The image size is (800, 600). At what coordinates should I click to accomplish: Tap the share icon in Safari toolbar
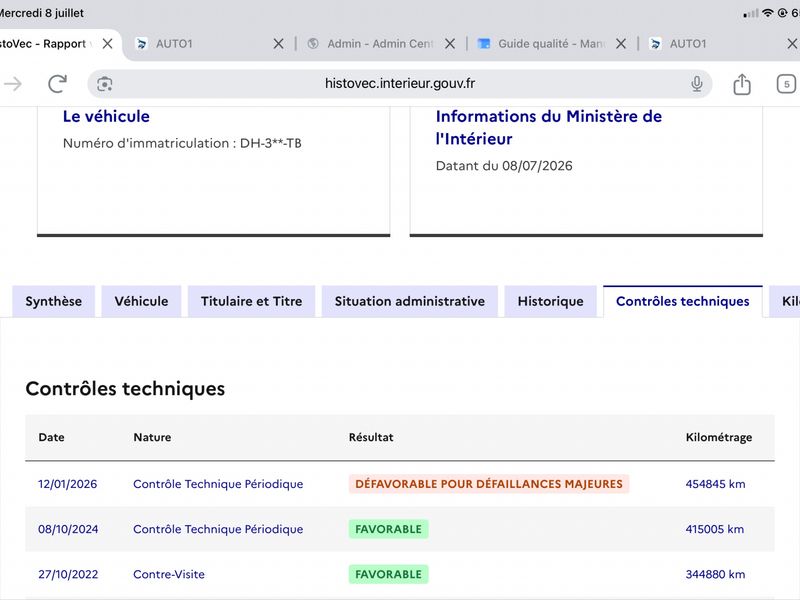[x=742, y=84]
